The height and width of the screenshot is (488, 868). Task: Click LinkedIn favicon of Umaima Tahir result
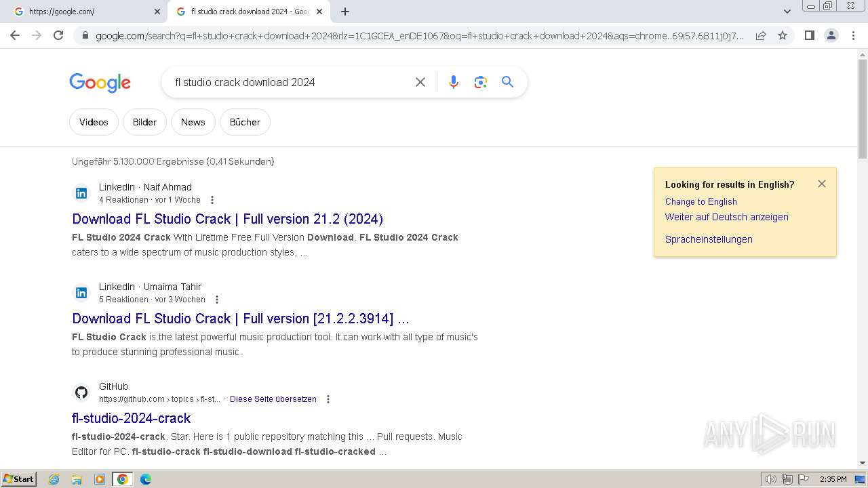81,293
